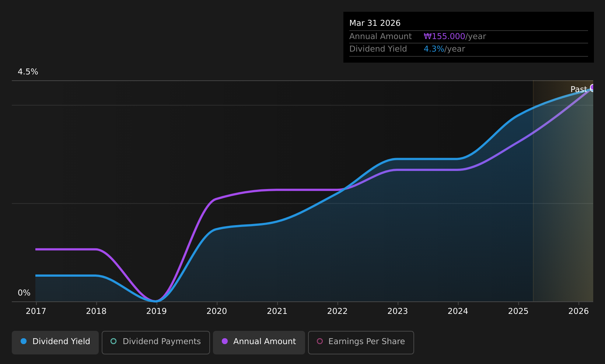Click the 4.5% y-axis label
This screenshot has width=605, height=364.
point(28,72)
